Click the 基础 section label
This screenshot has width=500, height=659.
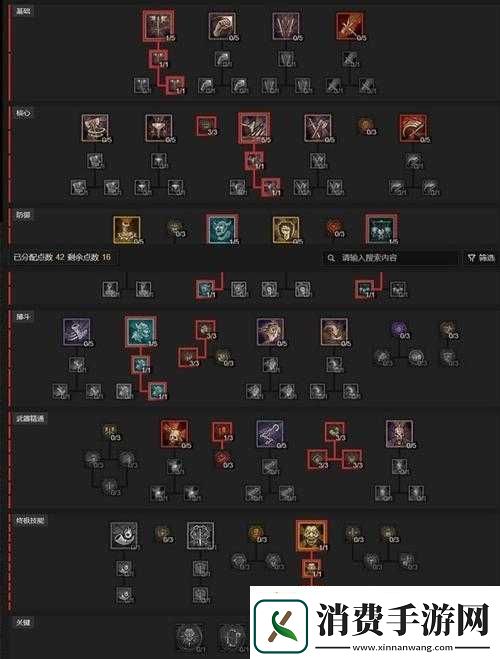click(23, 11)
